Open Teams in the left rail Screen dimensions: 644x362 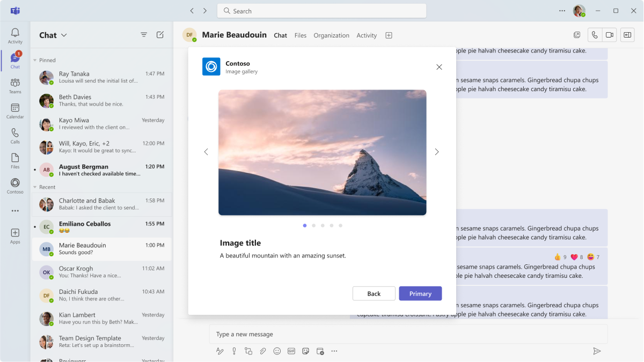click(15, 86)
